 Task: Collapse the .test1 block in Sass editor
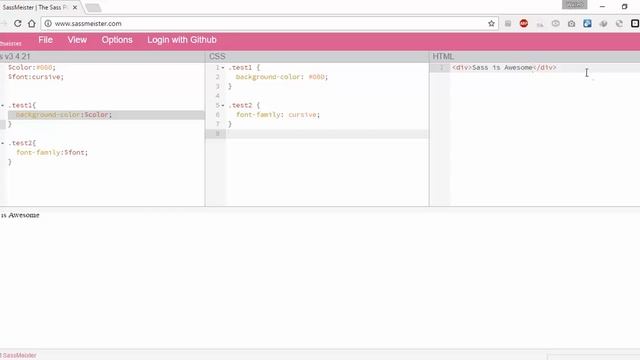click(2, 106)
